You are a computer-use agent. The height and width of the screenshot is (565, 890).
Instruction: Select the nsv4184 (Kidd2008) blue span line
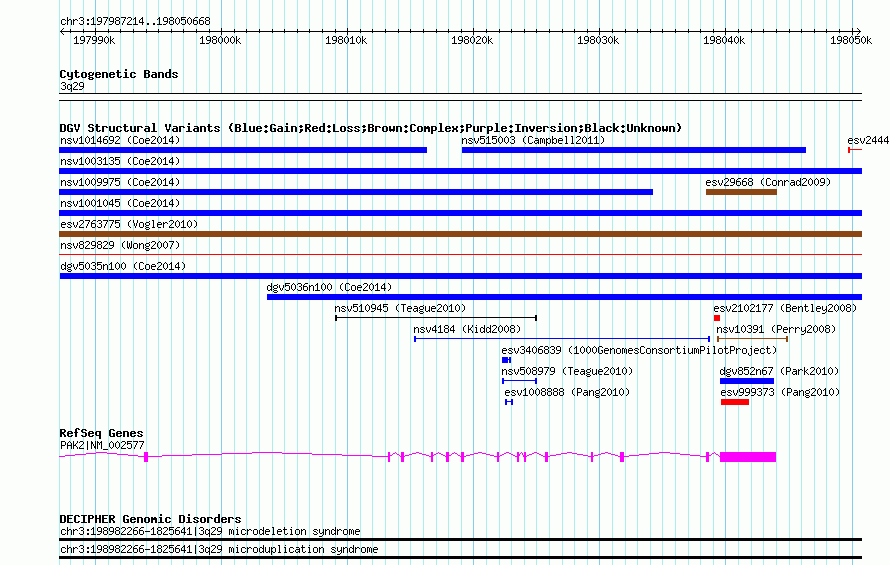point(562,339)
